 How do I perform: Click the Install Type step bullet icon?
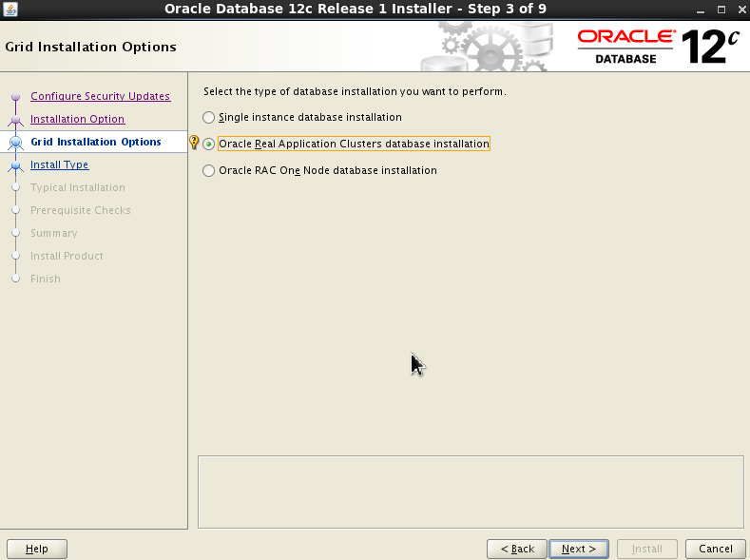coord(16,165)
